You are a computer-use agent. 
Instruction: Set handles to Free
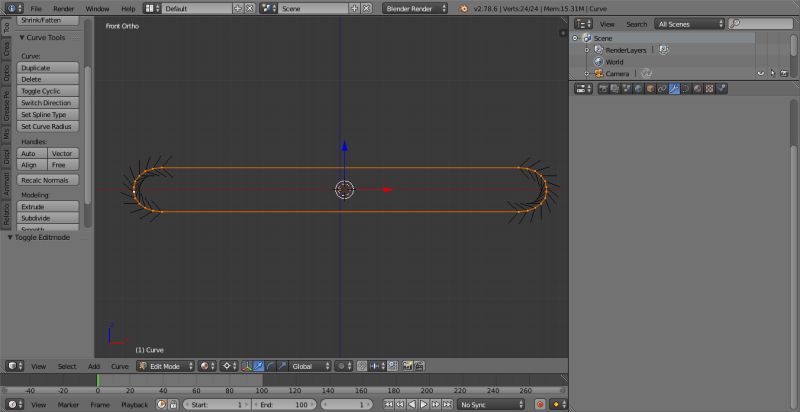63,165
